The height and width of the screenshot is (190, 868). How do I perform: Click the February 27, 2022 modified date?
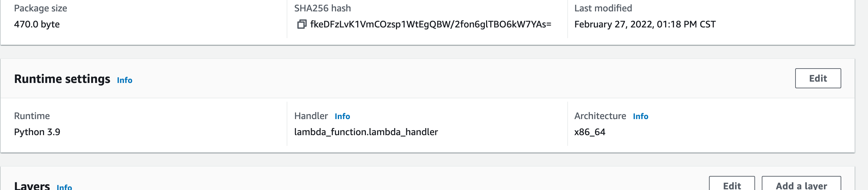[644, 24]
